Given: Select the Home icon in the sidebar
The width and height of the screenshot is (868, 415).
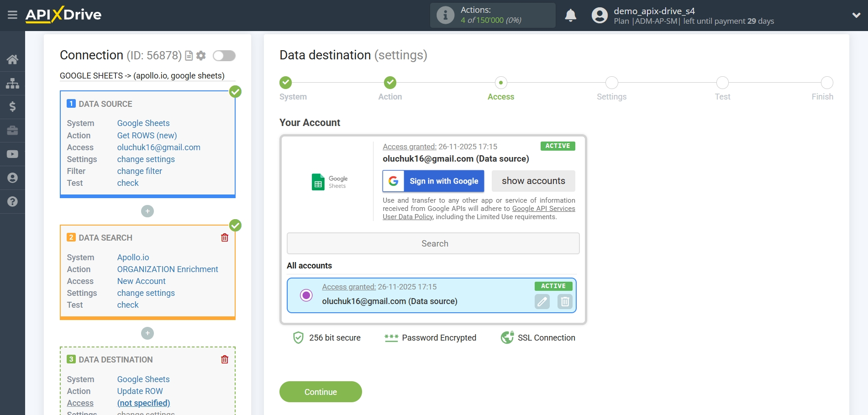Looking at the screenshot, I should coord(12,59).
